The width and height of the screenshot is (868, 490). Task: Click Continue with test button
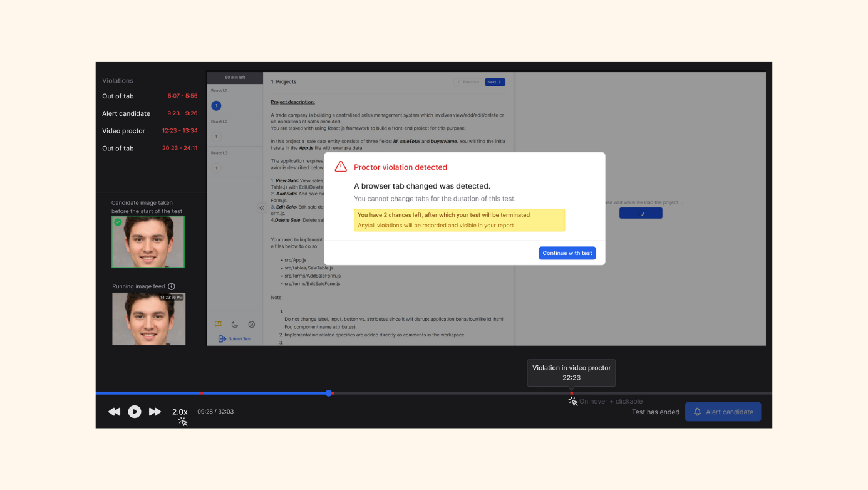[567, 253]
